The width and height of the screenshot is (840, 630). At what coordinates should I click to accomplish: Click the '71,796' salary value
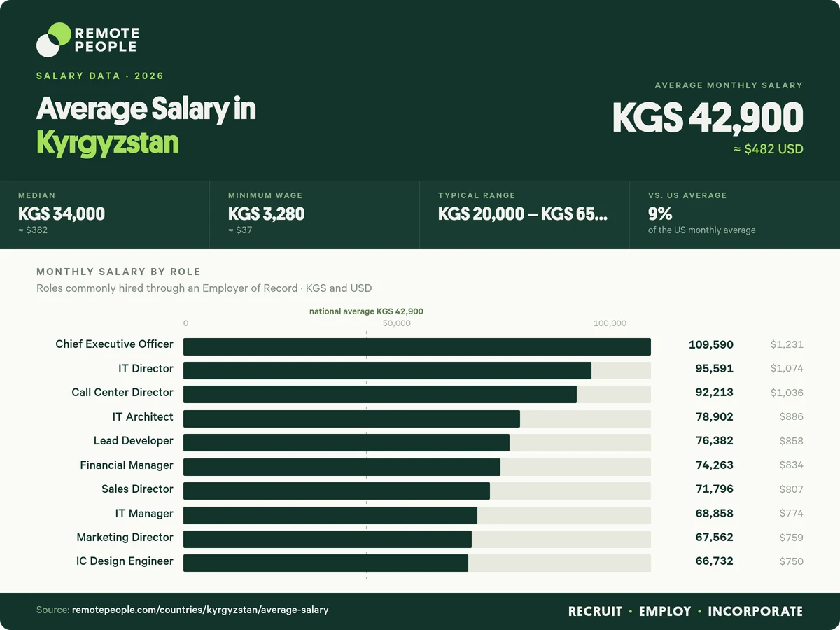[714, 489]
